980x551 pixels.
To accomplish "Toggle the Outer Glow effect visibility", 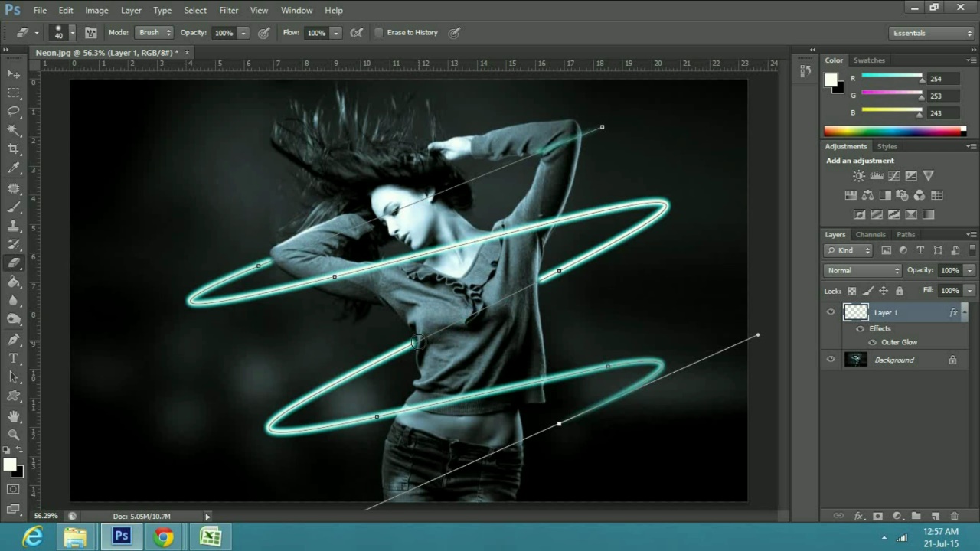I will pos(873,342).
